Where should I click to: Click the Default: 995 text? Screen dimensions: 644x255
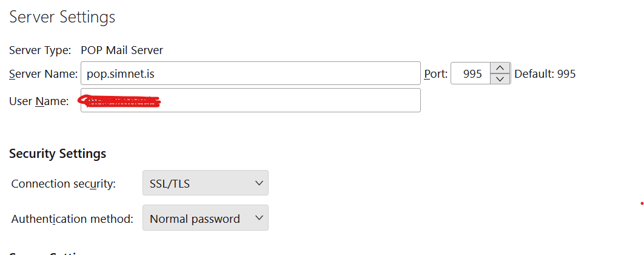(x=545, y=74)
